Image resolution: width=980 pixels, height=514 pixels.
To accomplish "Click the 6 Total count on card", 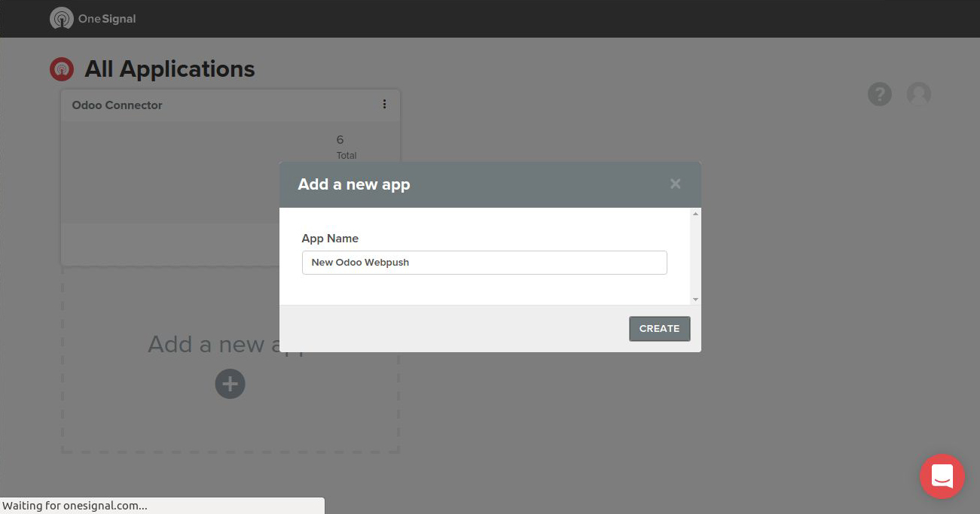I will pyautogui.click(x=346, y=147).
